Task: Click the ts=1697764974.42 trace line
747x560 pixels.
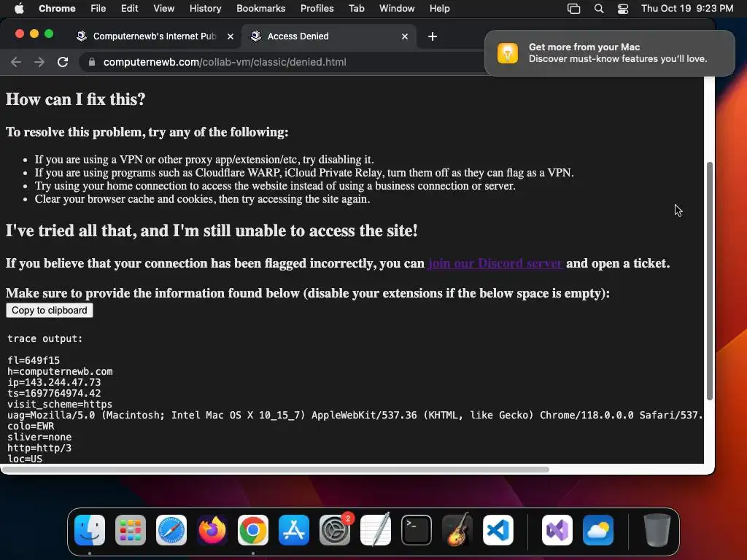Action: 54,393
